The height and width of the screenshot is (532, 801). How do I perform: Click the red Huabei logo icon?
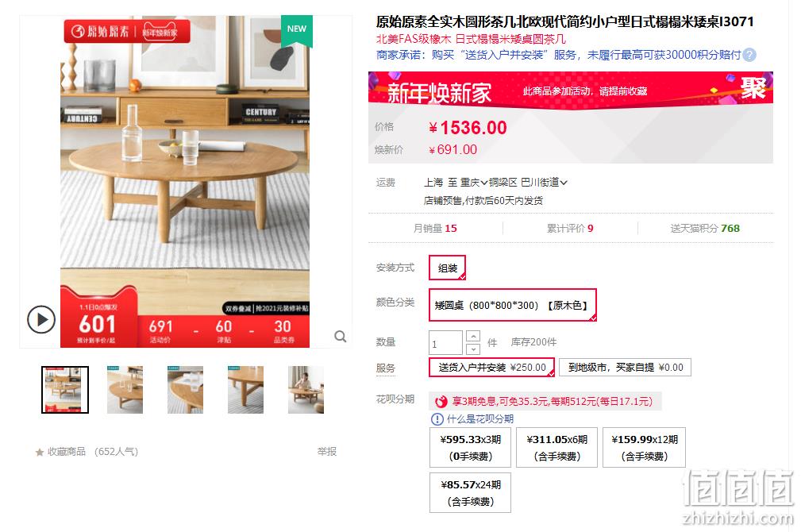[441, 402]
